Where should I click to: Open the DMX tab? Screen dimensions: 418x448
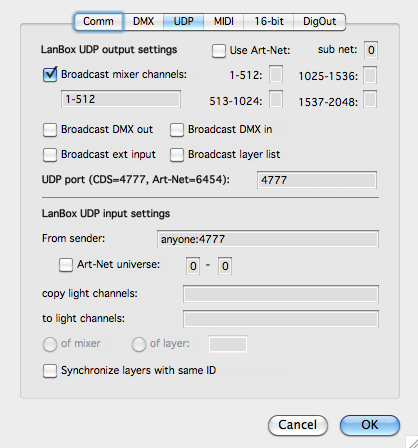pyautogui.click(x=143, y=22)
